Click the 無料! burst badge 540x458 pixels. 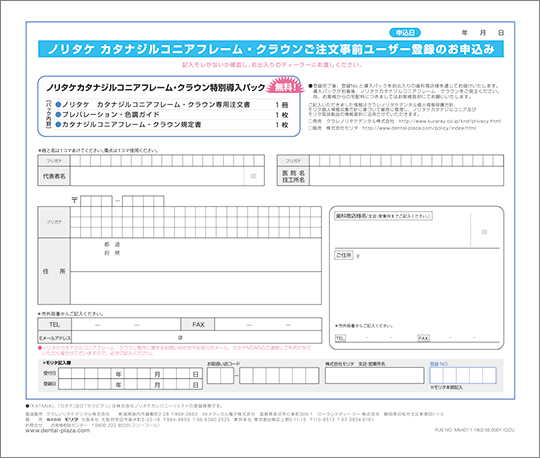click(x=285, y=86)
